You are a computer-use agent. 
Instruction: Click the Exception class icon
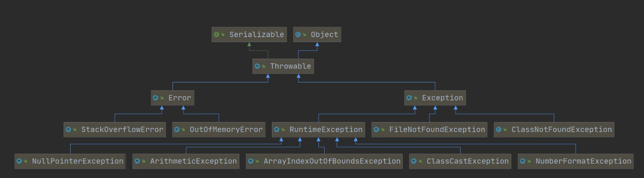pyautogui.click(x=409, y=98)
